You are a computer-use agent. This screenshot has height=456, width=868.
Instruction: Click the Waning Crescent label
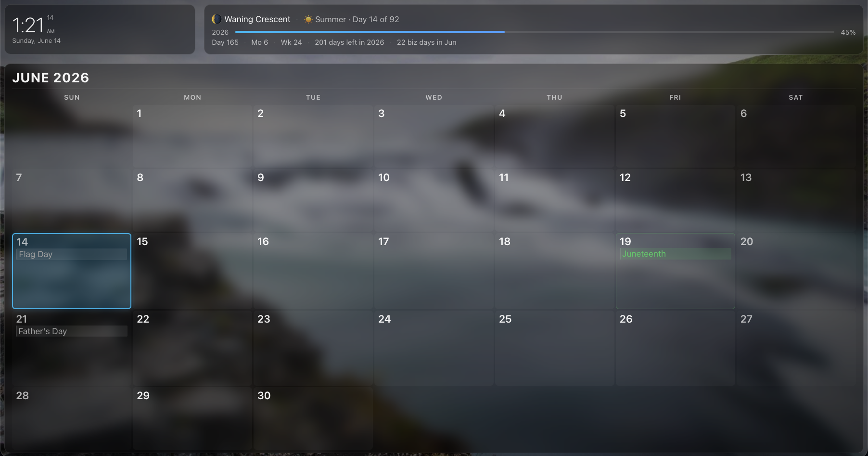coord(257,19)
